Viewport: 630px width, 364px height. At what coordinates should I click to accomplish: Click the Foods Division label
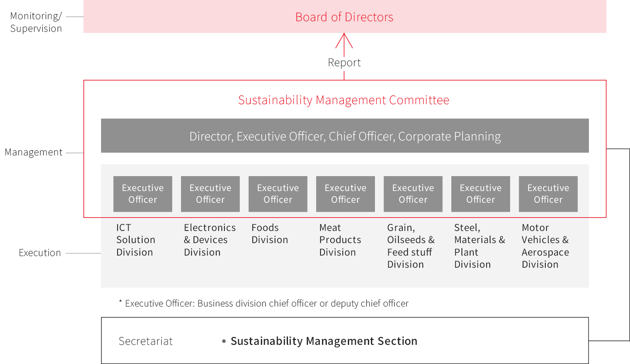click(x=270, y=234)
